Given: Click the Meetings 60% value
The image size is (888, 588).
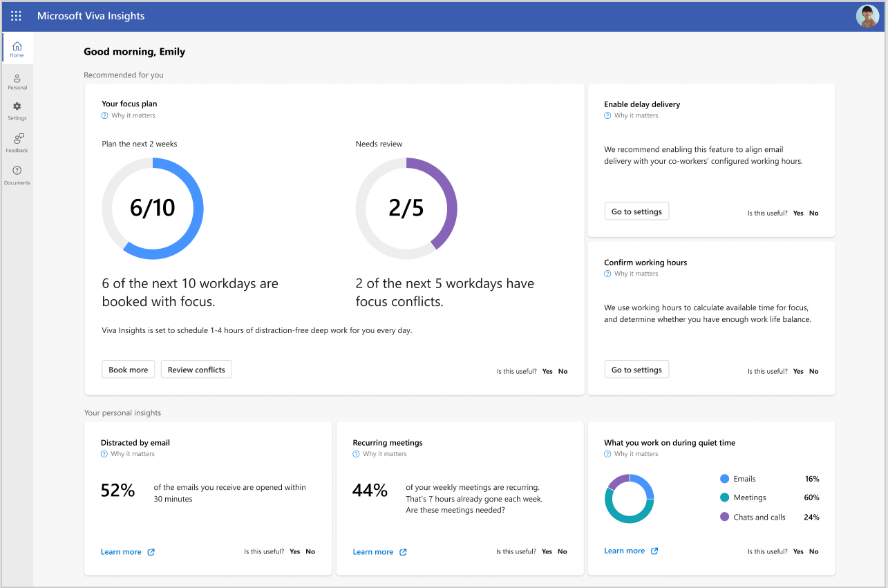Looking at the screenshot, I should [812, 497].
